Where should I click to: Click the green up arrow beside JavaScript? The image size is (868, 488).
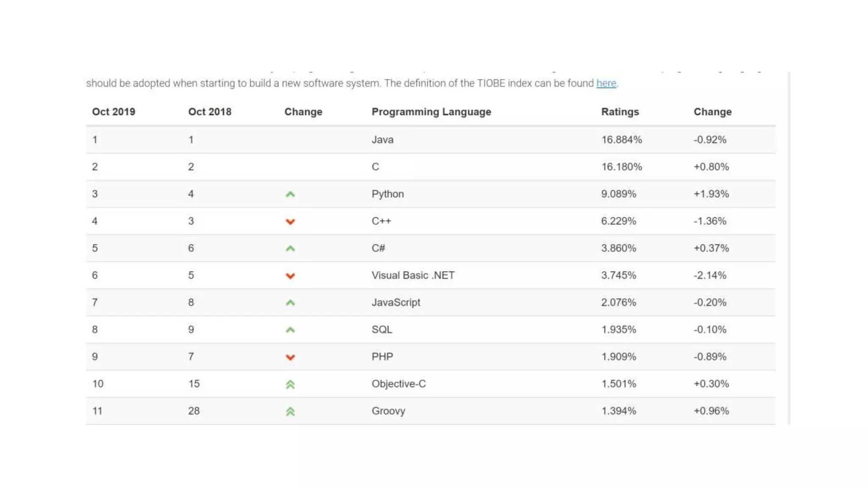pos(290,303)
